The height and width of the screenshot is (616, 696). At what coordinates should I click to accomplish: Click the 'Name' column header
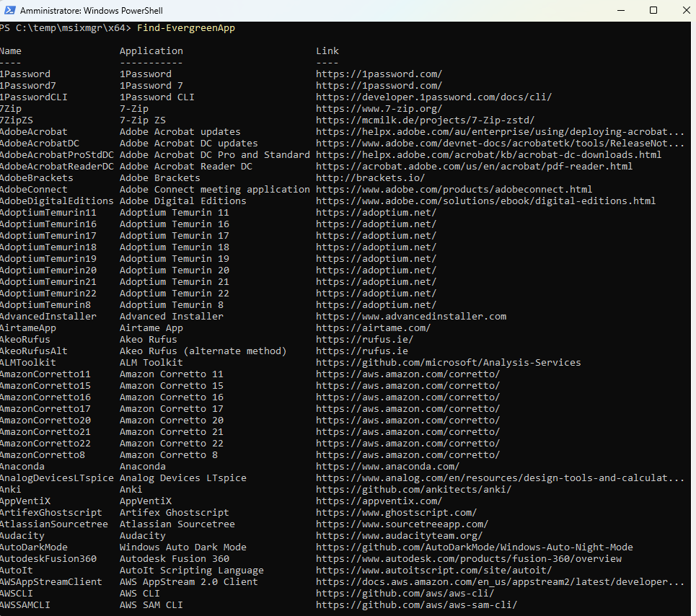tap(11, 51)
